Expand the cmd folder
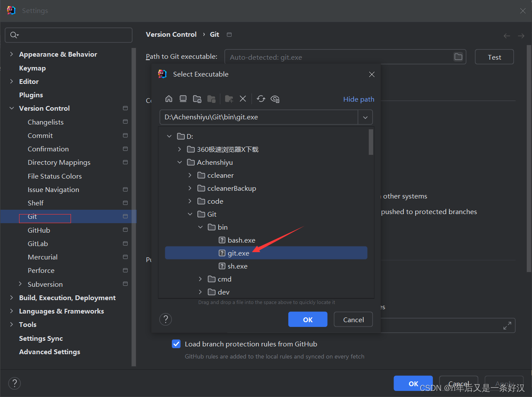 tap(200, 279)
